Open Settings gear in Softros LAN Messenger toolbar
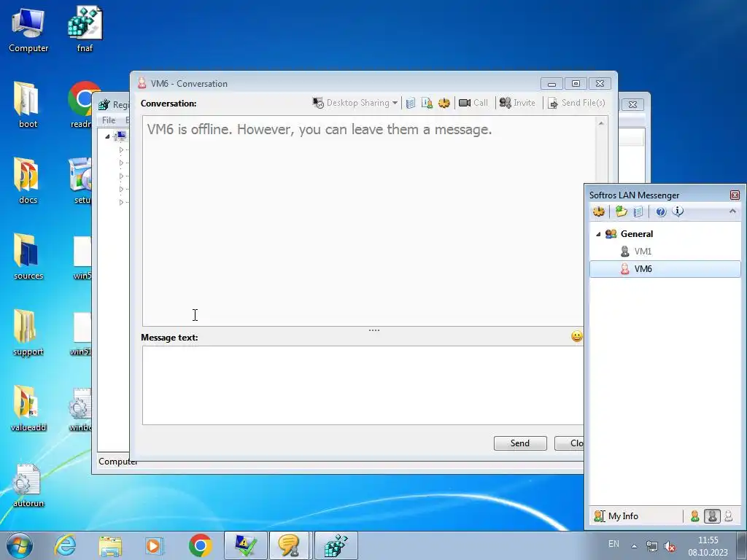747x560 pixels. [x=599, y=211]
